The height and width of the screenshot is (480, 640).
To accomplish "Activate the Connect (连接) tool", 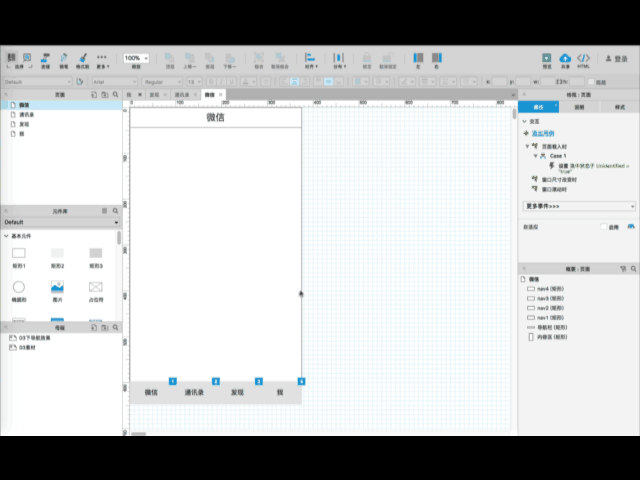I will 45,60.
